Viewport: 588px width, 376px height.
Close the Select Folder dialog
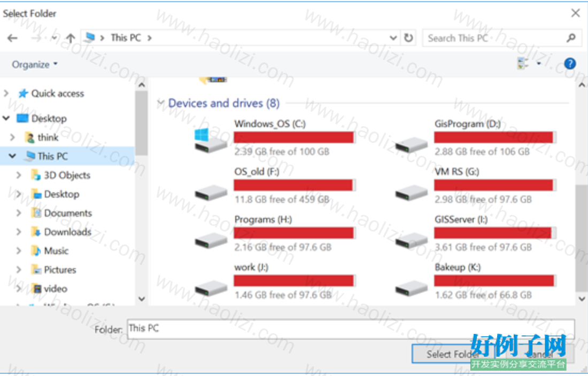click(576, 13)
